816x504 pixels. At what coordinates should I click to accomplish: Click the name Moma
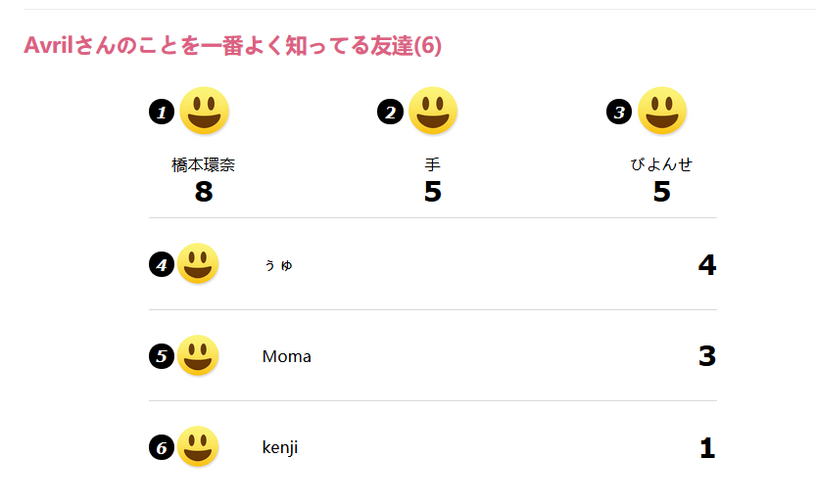[x=287, y=356]
